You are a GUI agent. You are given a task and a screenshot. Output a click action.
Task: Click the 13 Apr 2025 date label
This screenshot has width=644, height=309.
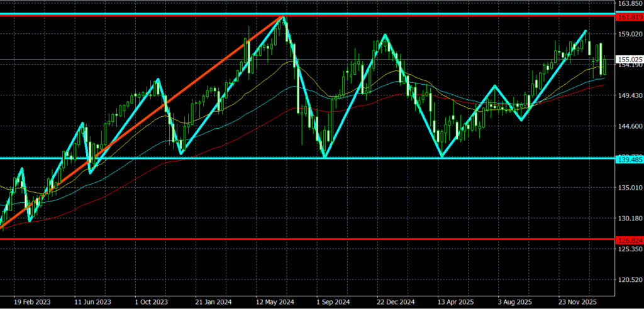[x=453, y=301]
